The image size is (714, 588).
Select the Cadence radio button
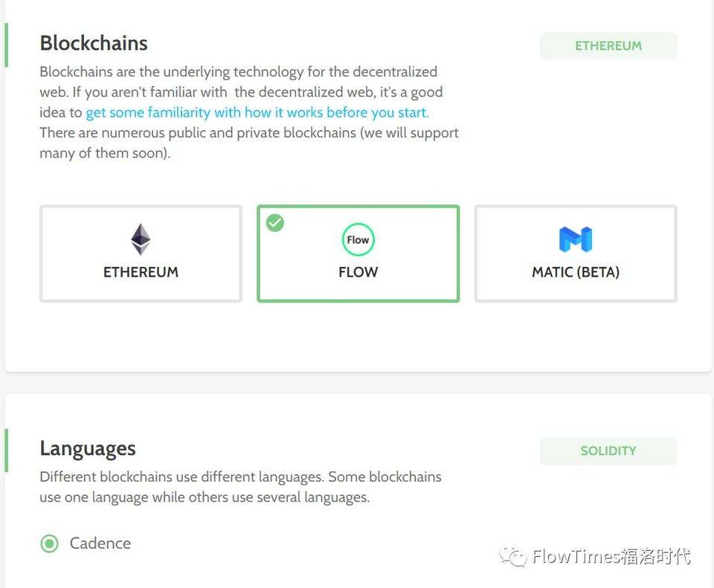(49, 543)
